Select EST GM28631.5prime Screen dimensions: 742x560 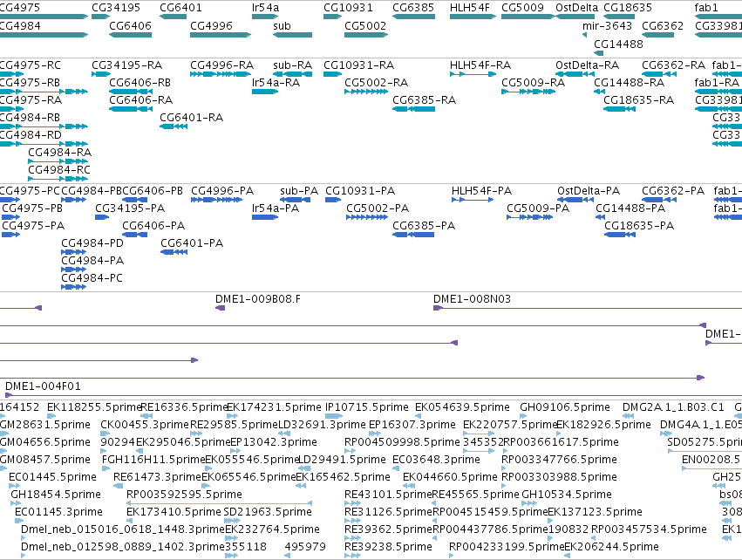[45, 425]
